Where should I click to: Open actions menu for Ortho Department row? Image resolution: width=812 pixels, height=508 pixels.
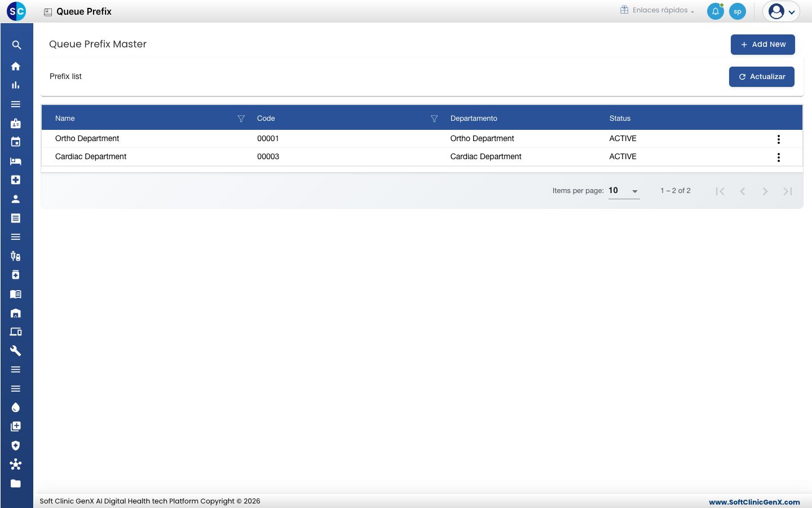(779, 139)
